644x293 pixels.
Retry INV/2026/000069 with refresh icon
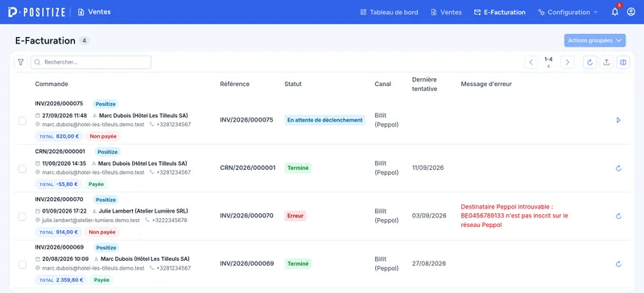[618, 264]
